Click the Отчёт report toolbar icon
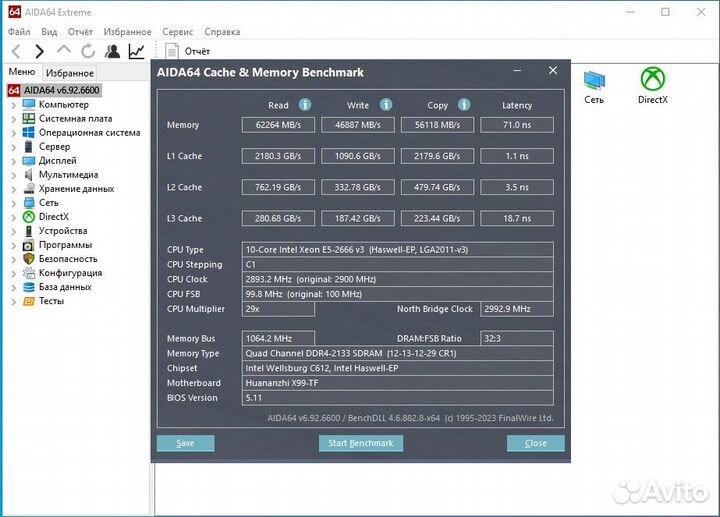The image size is (720, 517). 172,51
